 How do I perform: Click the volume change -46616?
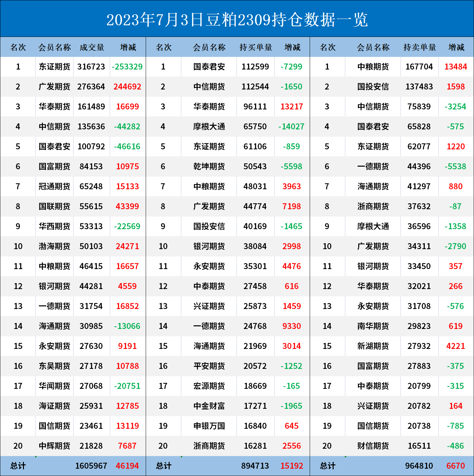127,147
